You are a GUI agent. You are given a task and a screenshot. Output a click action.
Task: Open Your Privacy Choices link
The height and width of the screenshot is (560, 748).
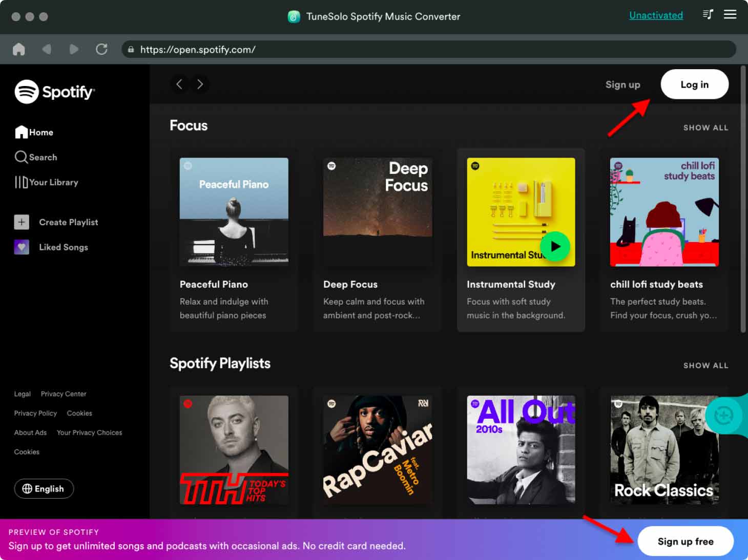click(x=89, y=433)
